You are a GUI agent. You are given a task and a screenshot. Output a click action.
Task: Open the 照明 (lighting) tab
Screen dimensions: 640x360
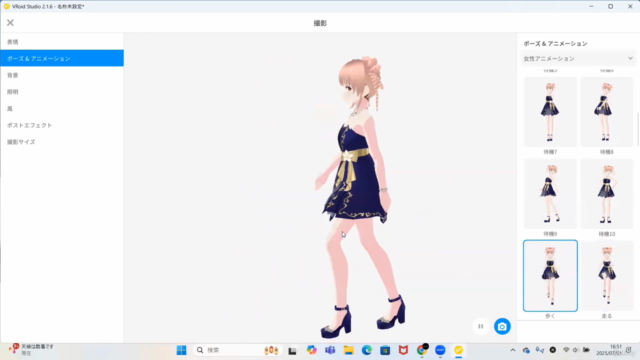coord(62,92)
